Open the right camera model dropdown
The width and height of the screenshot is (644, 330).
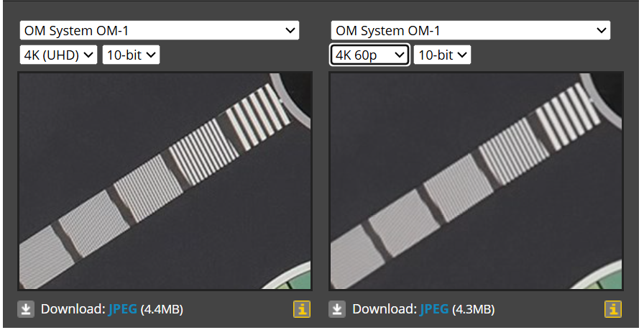[x=471, y=31]
